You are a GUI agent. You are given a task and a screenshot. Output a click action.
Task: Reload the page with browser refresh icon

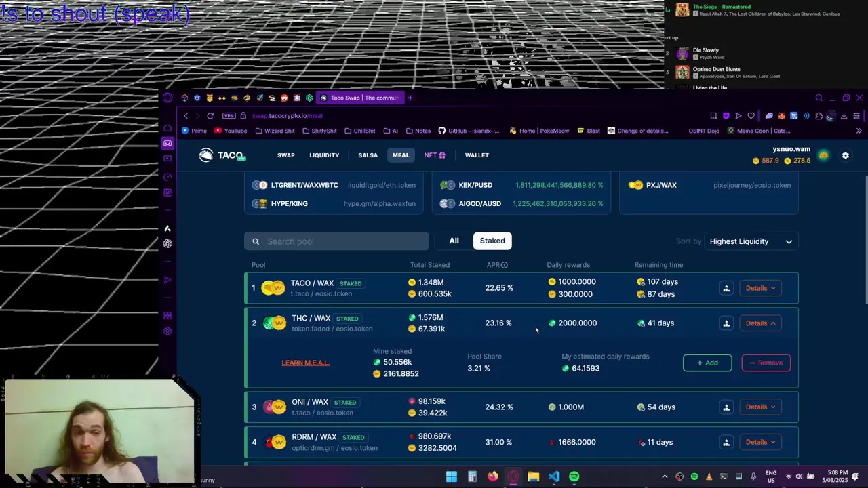(210, 116)
